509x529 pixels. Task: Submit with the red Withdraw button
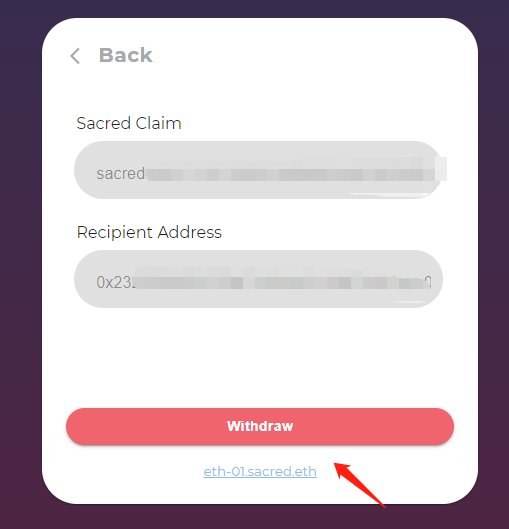pos(260,426)
